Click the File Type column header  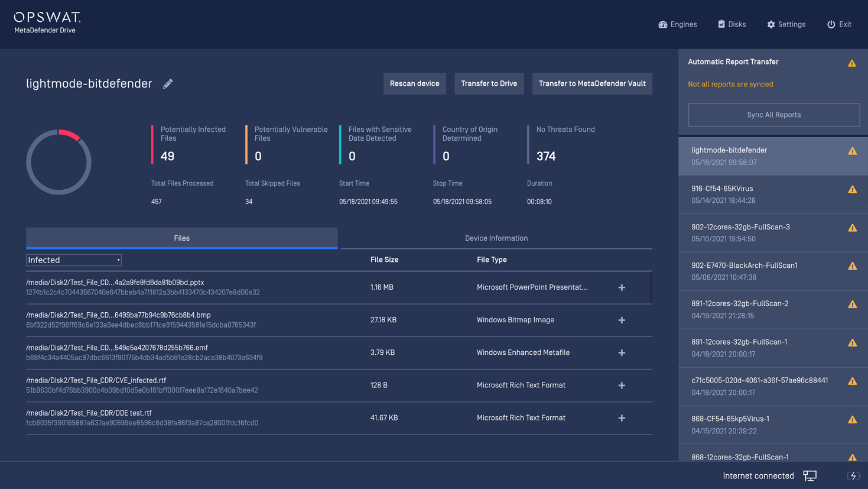coord(492,260)
